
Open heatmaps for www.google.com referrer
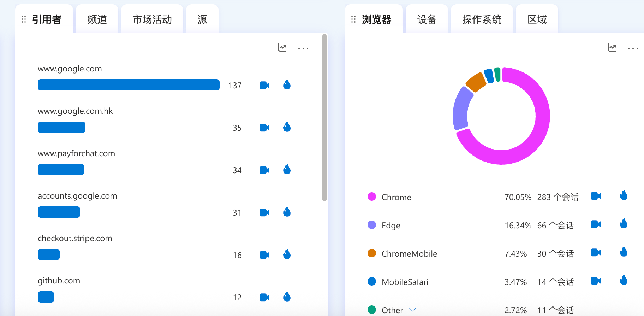tap(287, 85)
